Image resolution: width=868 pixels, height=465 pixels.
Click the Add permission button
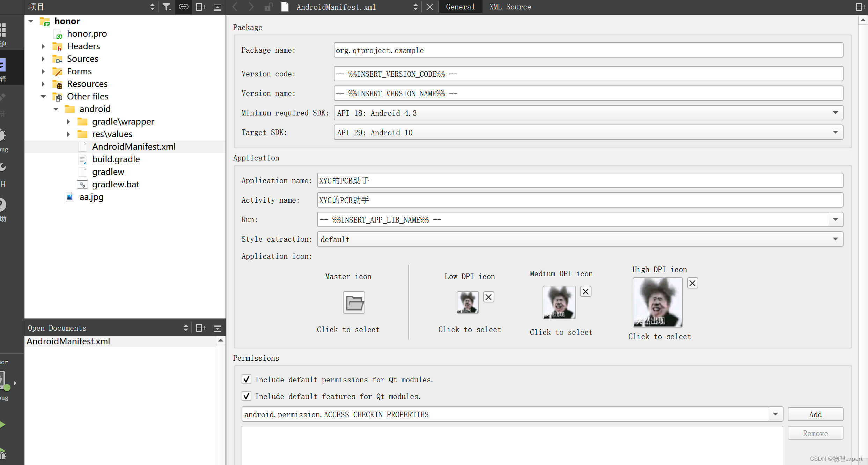coord(815,414)
